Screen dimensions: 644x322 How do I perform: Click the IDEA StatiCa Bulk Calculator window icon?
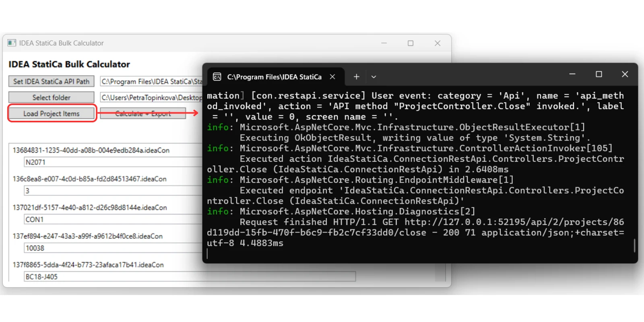[12, 43]
